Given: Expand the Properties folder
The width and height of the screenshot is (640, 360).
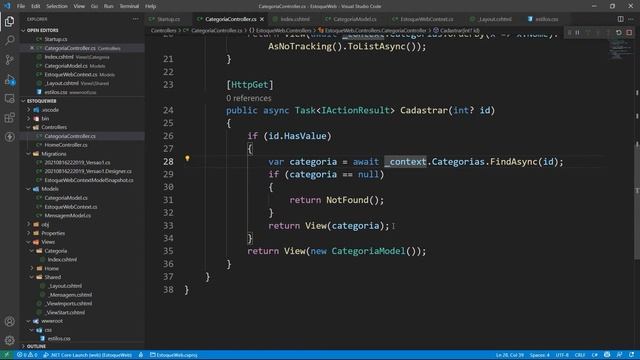Looking at the screenshot, I should (x=53, y=233).
